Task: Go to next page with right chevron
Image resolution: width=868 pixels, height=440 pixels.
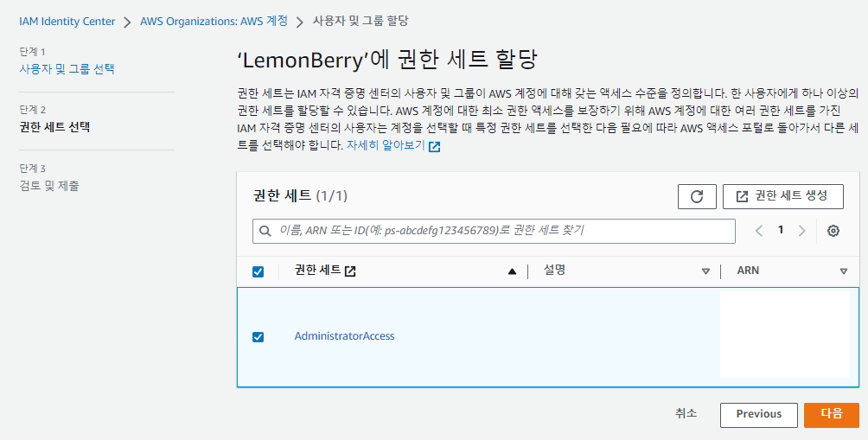Action: point(801,231)
